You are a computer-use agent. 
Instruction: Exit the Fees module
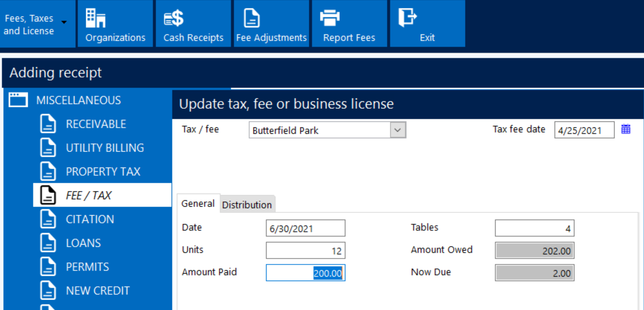(x=427, y=24)
